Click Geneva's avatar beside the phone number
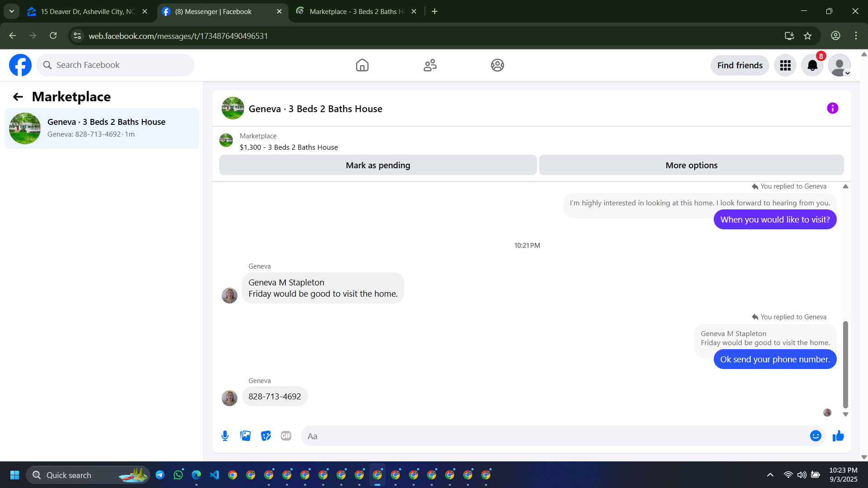 coord(229,398)
